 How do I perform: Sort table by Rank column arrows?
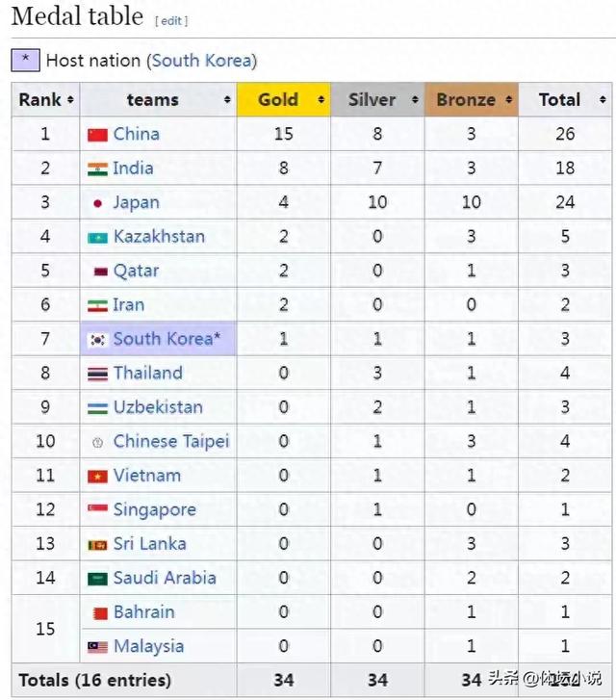tap(70, 100)
